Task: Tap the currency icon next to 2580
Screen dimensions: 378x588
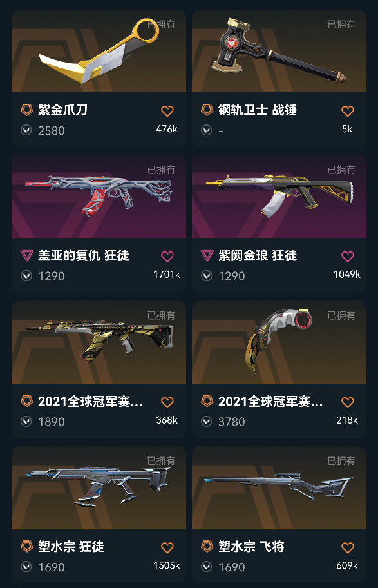Action: [26, 130]
